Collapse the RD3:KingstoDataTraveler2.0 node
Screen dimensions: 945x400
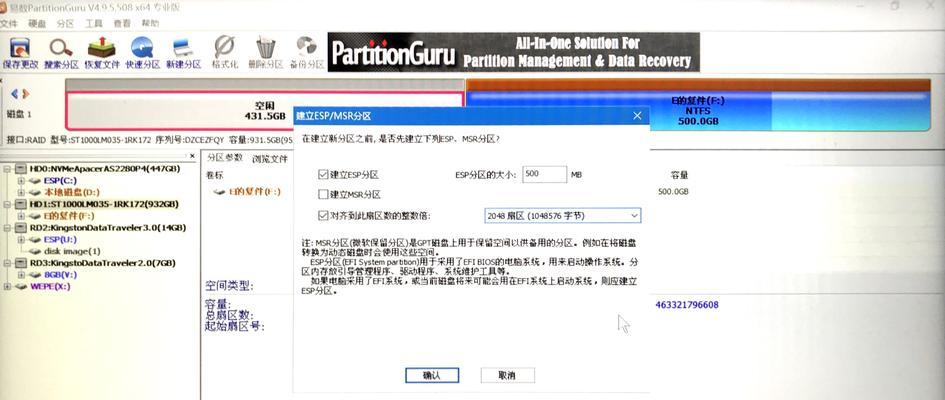tap(7, 263)
